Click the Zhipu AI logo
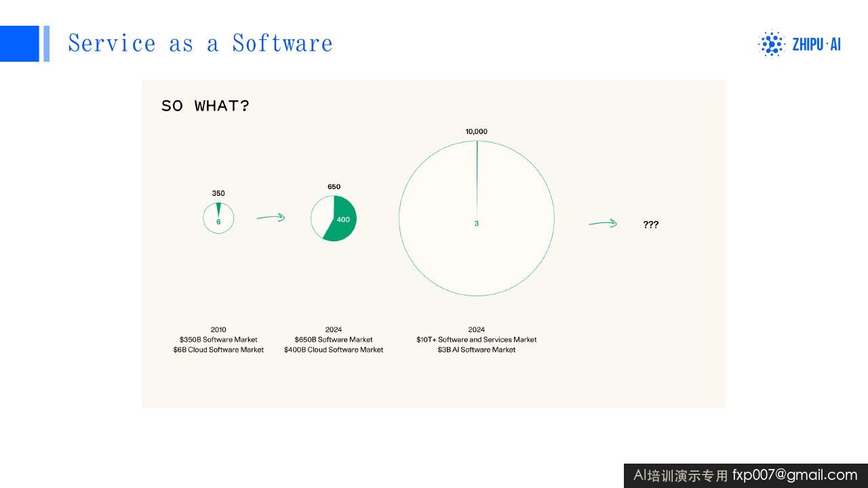 pos(799,44)
